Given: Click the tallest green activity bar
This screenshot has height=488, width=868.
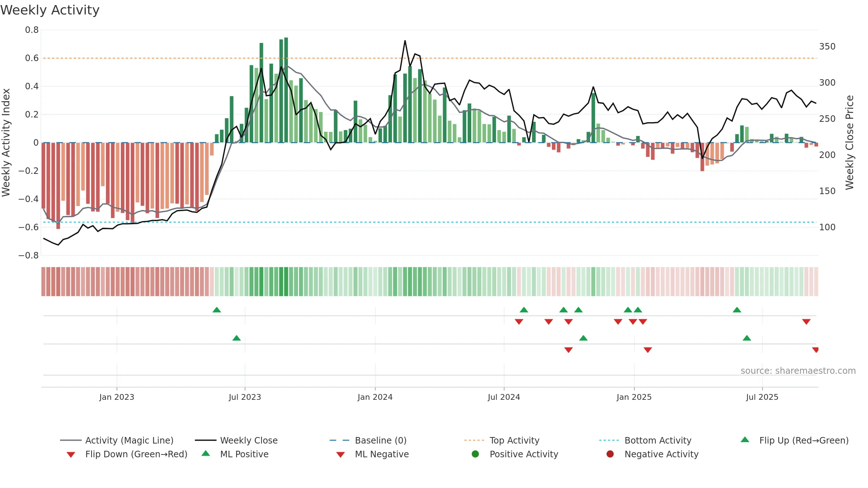Looking at the screenshot, I should click(x=286, y=90).
